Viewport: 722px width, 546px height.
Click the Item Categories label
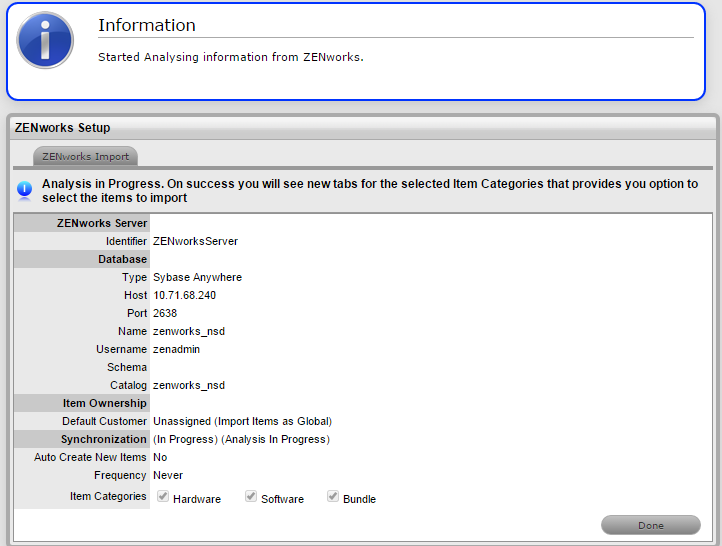(x=108, y=496)
